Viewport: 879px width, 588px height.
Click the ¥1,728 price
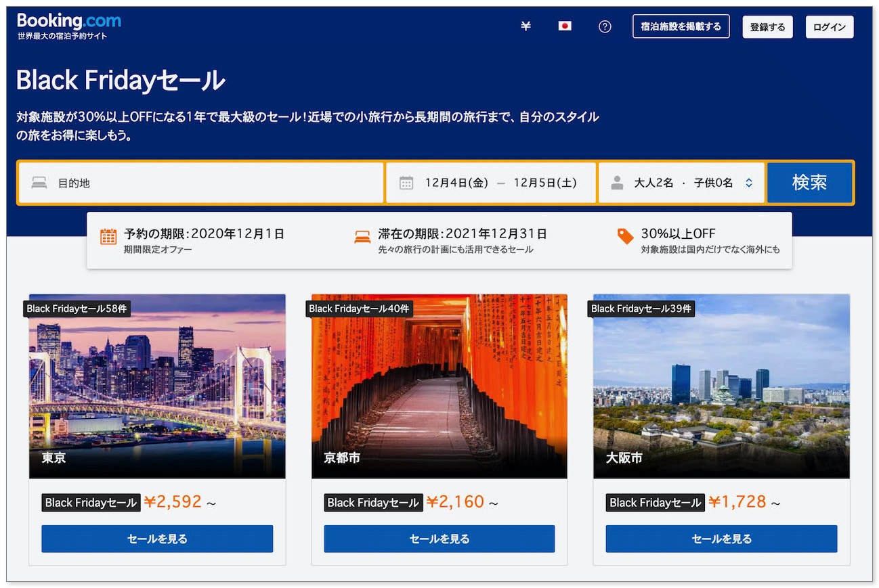point(737,501)
